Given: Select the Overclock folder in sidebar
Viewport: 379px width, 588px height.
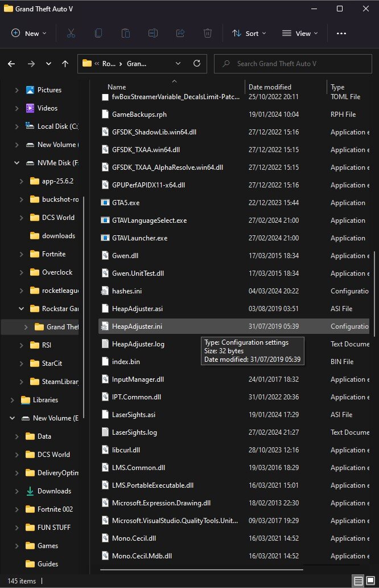Looking at the screenshot, I should tap(57, 272).
